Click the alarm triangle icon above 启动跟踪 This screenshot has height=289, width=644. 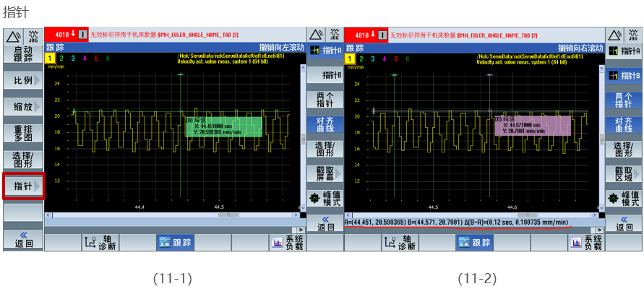(x=14, y=36)
